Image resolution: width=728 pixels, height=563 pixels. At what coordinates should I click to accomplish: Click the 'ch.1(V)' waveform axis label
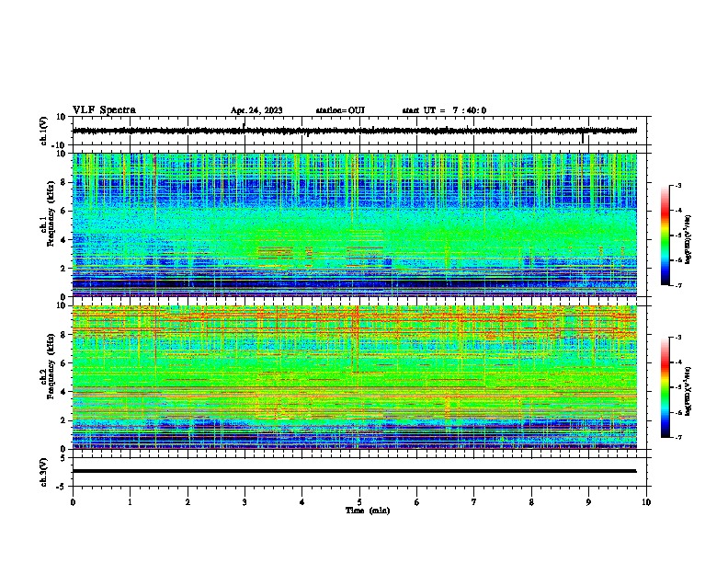43,131
